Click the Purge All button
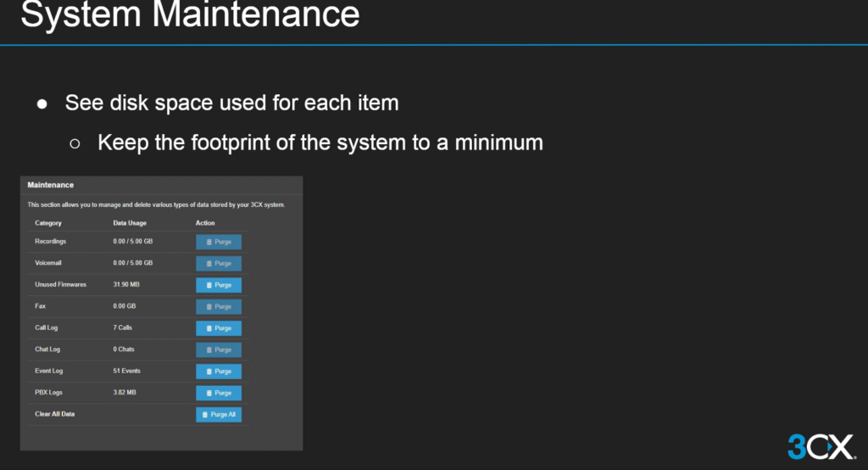 coord(219,415)
